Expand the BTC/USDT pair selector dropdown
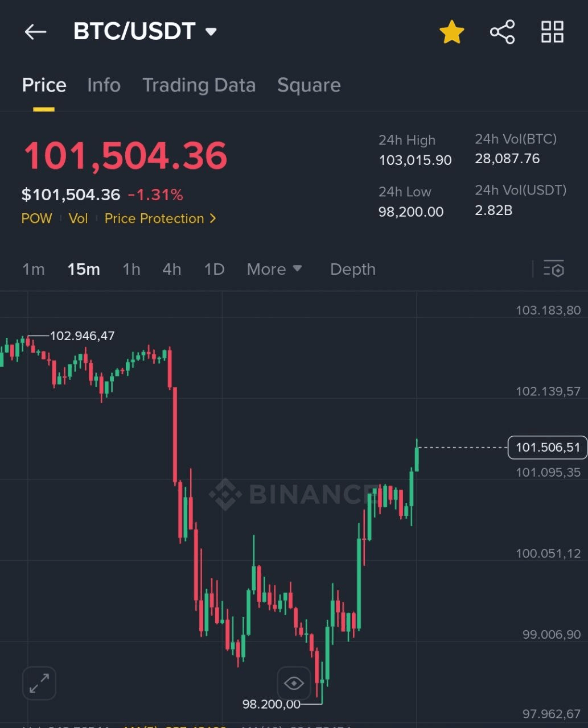Screen dimensions: 588x728 coord(211,32)
